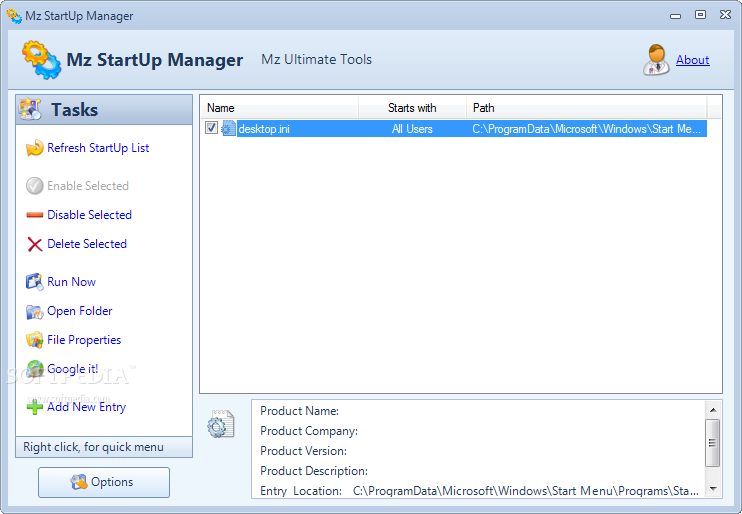Uncheck the desktop.ini startup checkbox
This screenshot has height=514, width=742.
point(211,128)
